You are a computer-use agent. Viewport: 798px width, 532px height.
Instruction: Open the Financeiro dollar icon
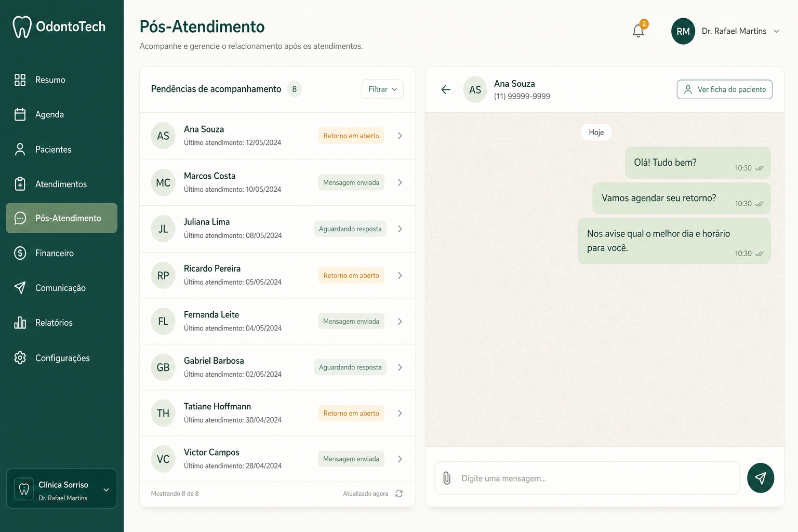coord(20,253)
